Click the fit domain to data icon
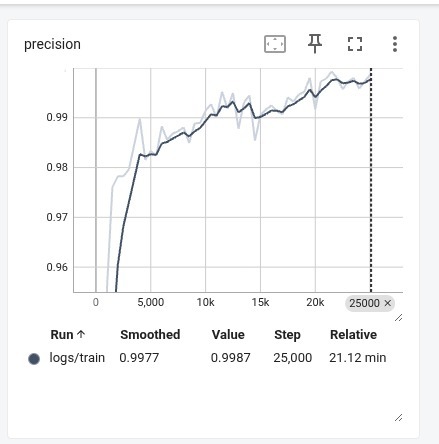This screenshot has width=439, height=444. [275, 44]
